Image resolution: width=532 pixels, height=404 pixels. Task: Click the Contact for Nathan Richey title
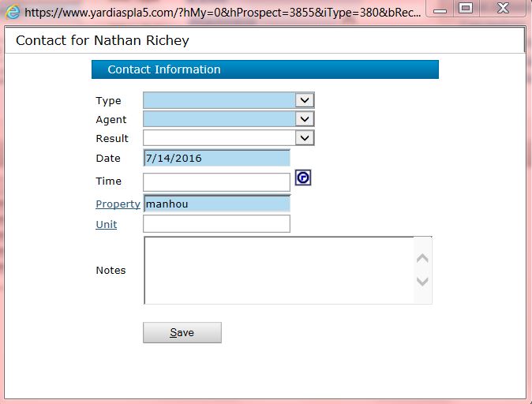(103, 39)
